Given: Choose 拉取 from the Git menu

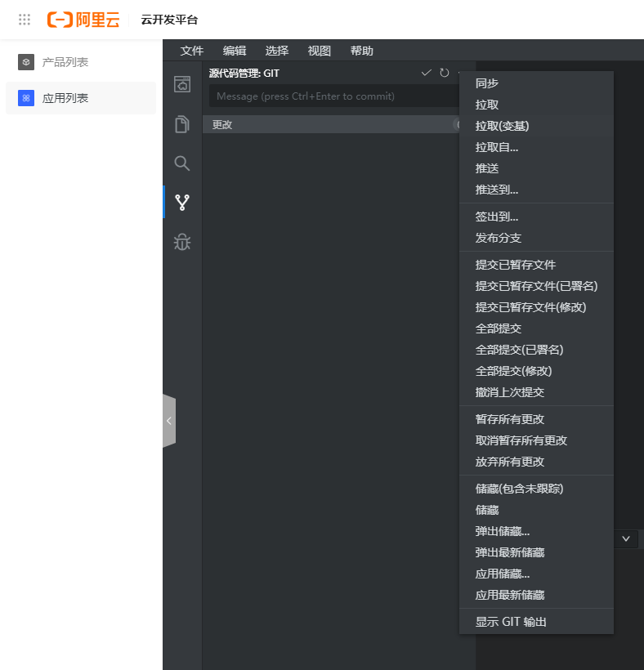Looking at the screenshot, I should [536, 105].
